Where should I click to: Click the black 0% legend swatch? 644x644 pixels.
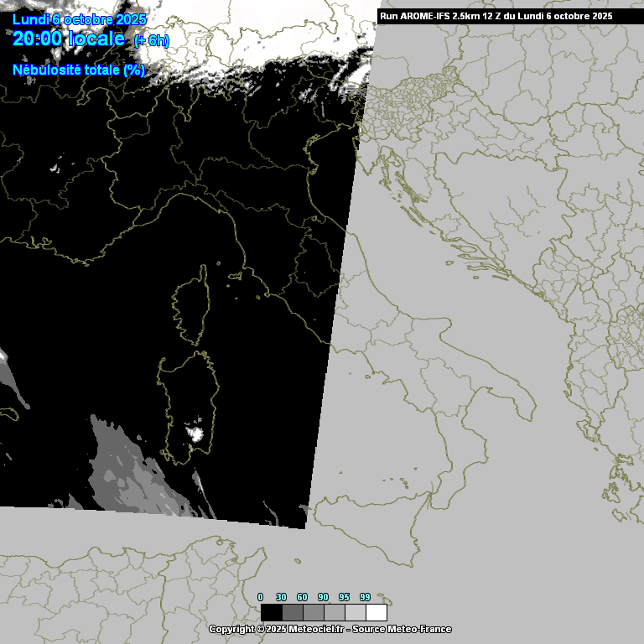point(271,612)
